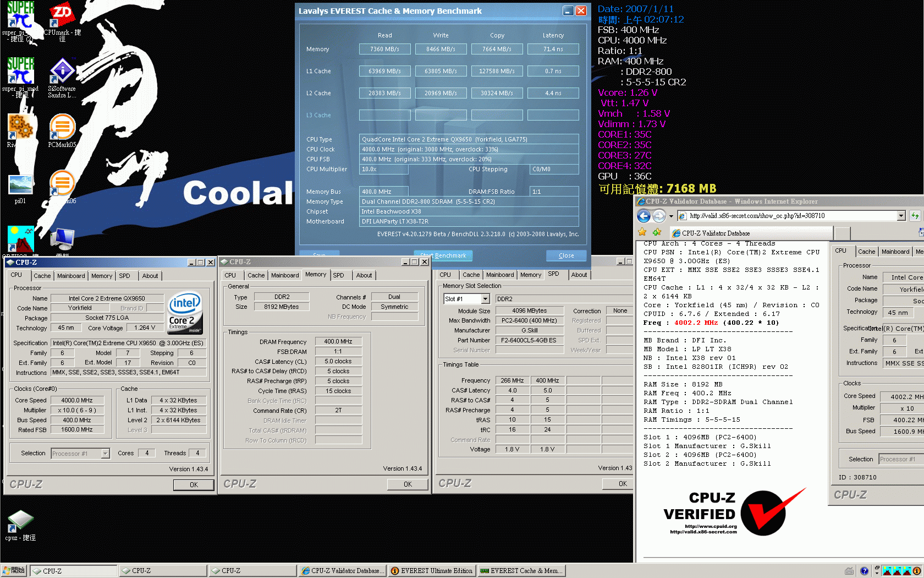Click the empty new-tab button in IE
924x578 pixels.
tap(842, 233)
